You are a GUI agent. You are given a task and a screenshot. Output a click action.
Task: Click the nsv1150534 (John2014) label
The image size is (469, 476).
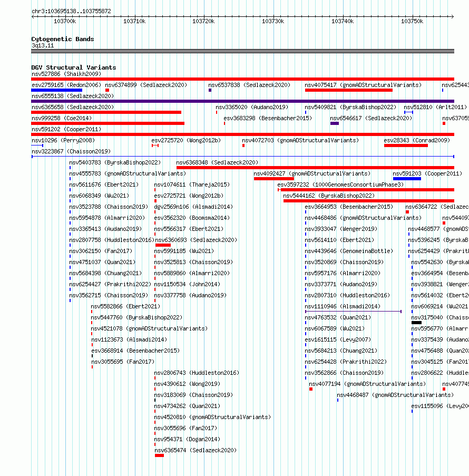point(187,285)
